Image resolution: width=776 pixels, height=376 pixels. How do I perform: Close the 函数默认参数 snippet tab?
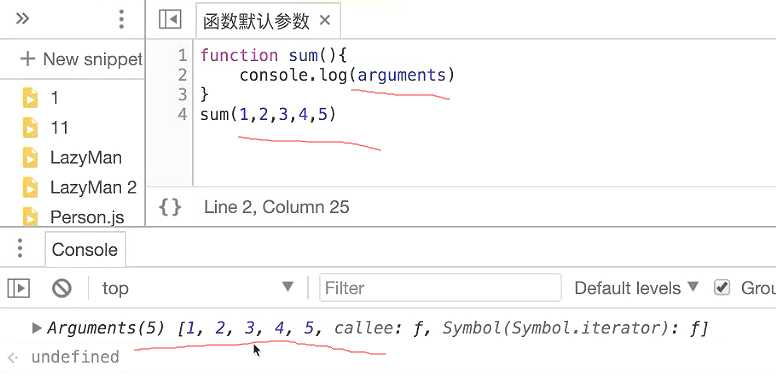pos(325,20)
